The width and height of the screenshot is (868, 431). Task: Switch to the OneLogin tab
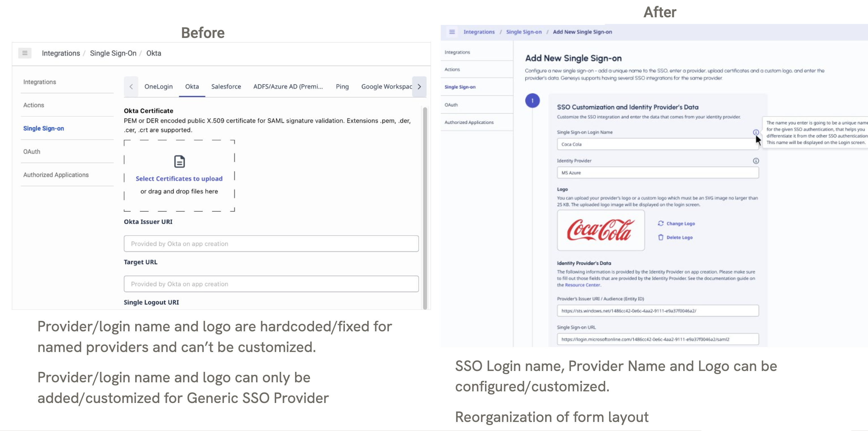[158, 87]
